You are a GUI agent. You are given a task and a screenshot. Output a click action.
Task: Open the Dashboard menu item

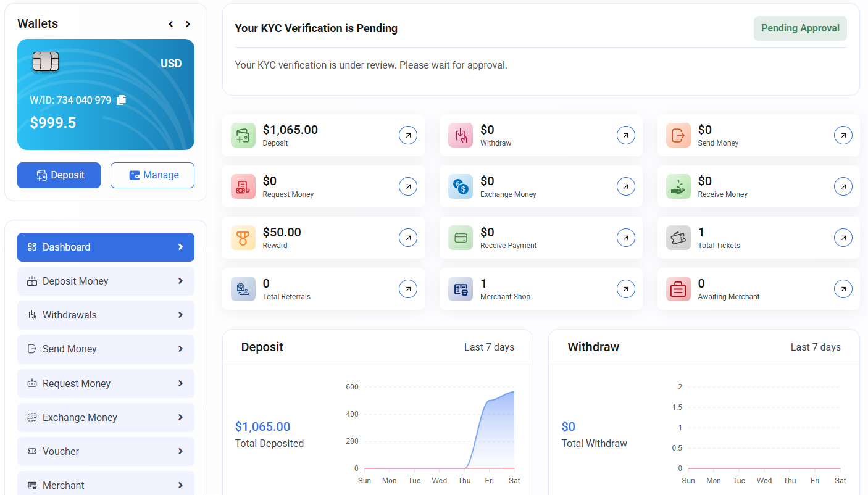coord(106,247)
